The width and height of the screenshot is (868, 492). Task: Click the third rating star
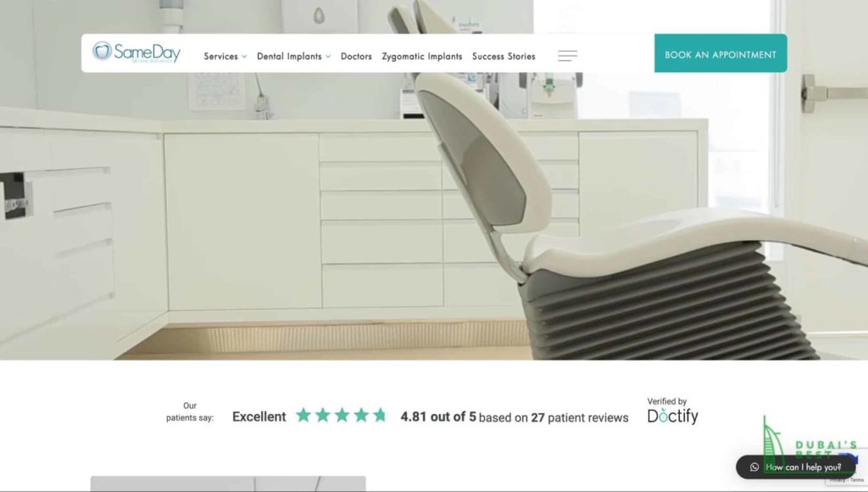click(x=342, y=415)
